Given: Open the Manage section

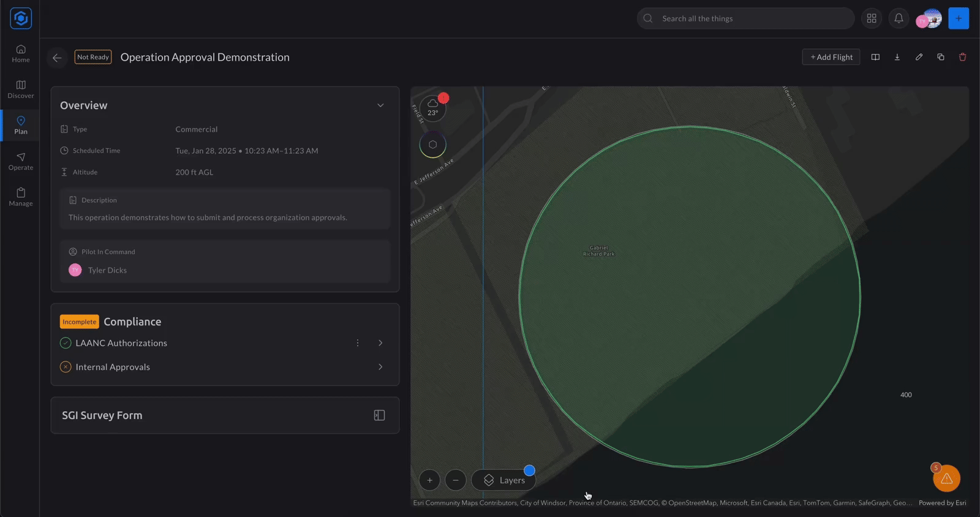Looking at the screenshot, I should coord(21,197).
